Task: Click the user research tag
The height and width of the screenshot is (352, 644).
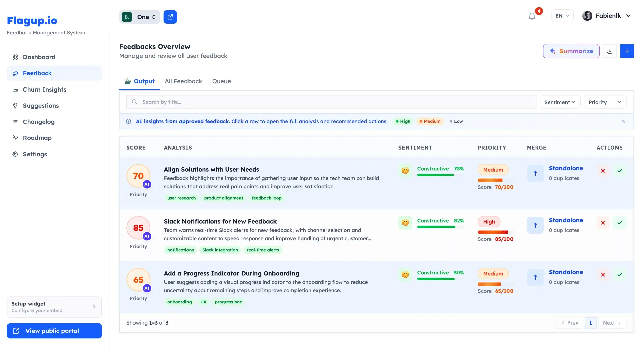Action: tap(181, 198)
